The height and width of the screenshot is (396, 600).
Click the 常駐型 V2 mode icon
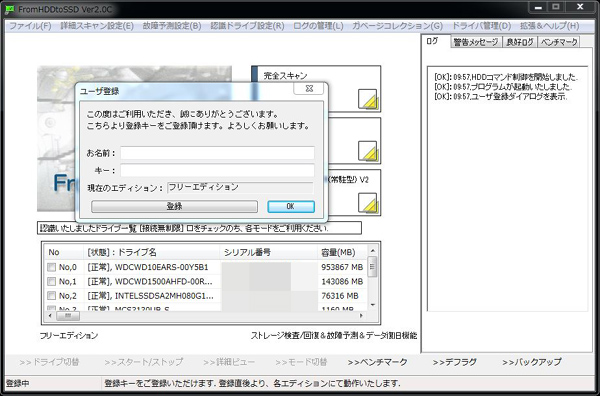pyautogui.click(x=368, y=203)
